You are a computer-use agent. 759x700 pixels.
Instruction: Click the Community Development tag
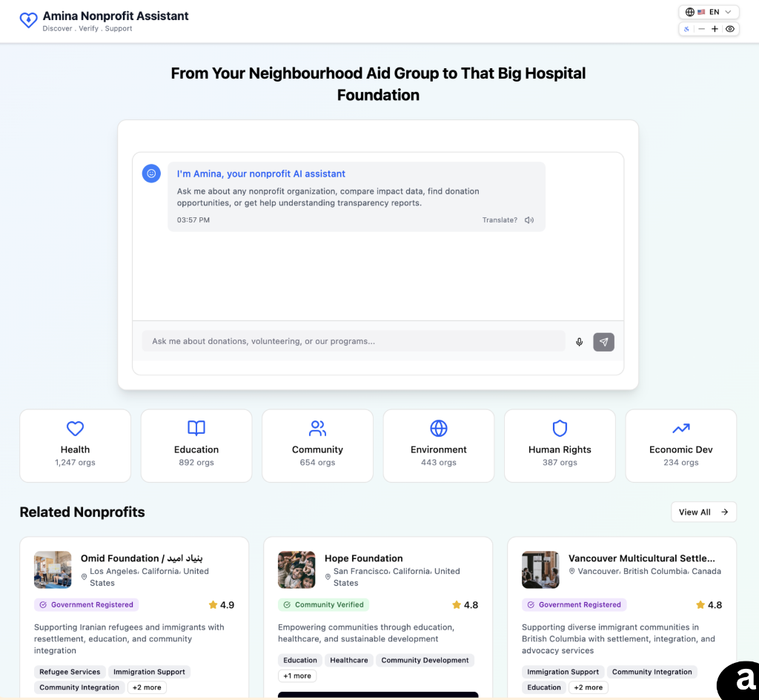click(425, 660)
